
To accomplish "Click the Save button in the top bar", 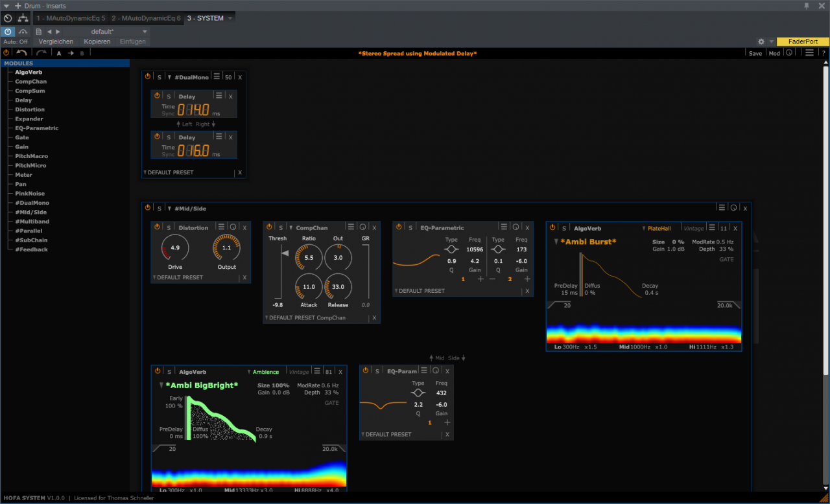I will (755, 54).
